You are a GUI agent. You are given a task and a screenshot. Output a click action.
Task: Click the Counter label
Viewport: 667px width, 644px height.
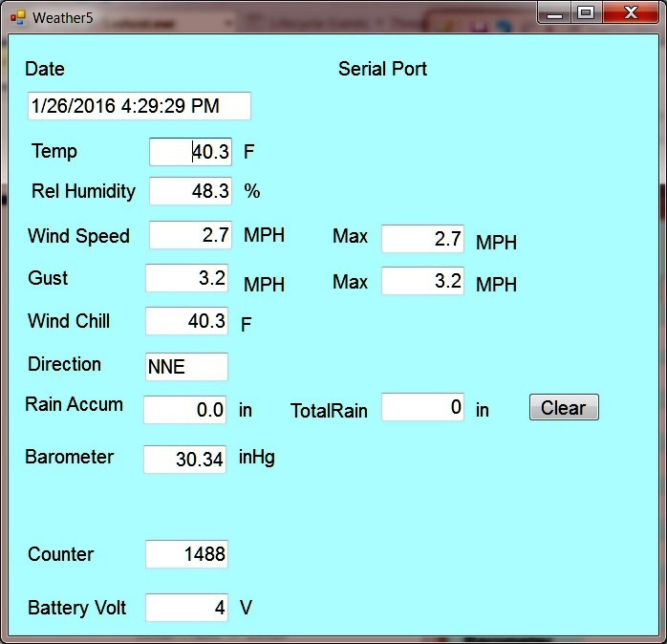pos(61,554)
